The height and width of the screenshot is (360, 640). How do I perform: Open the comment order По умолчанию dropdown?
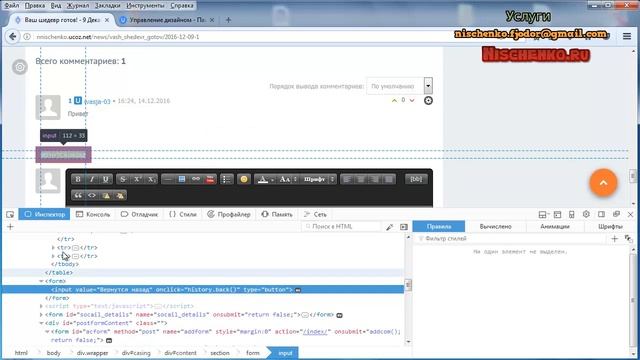[400, 86]
